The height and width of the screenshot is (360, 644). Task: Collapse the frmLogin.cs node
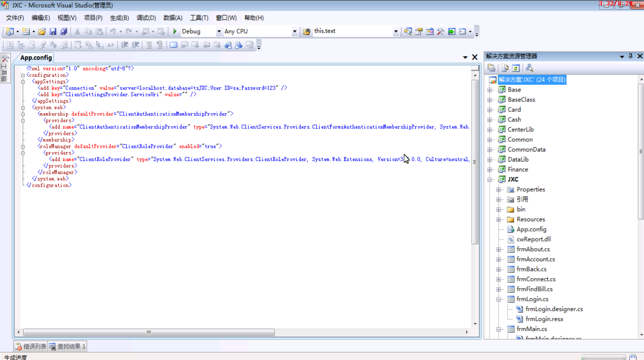pos(499,299)
